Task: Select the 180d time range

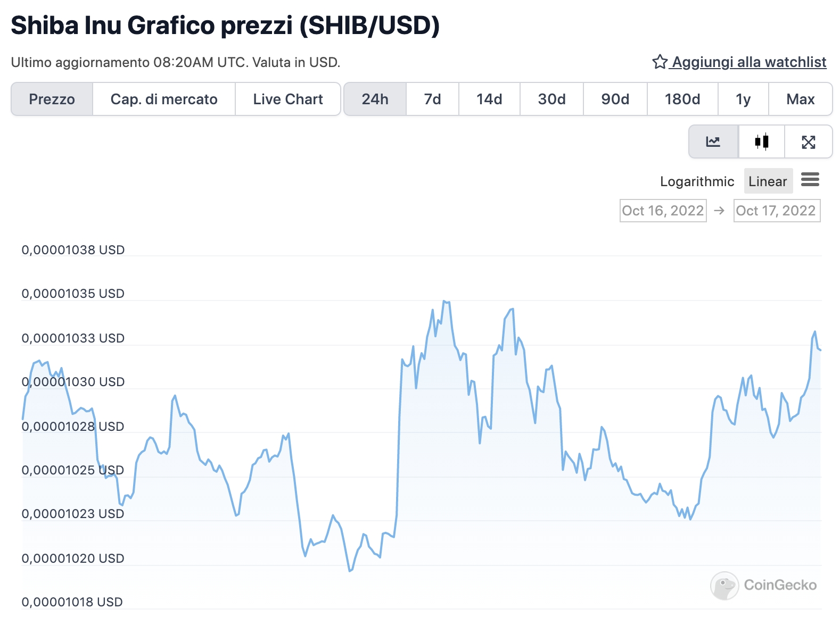Action: pyautogui.click(x=682, y=99)
